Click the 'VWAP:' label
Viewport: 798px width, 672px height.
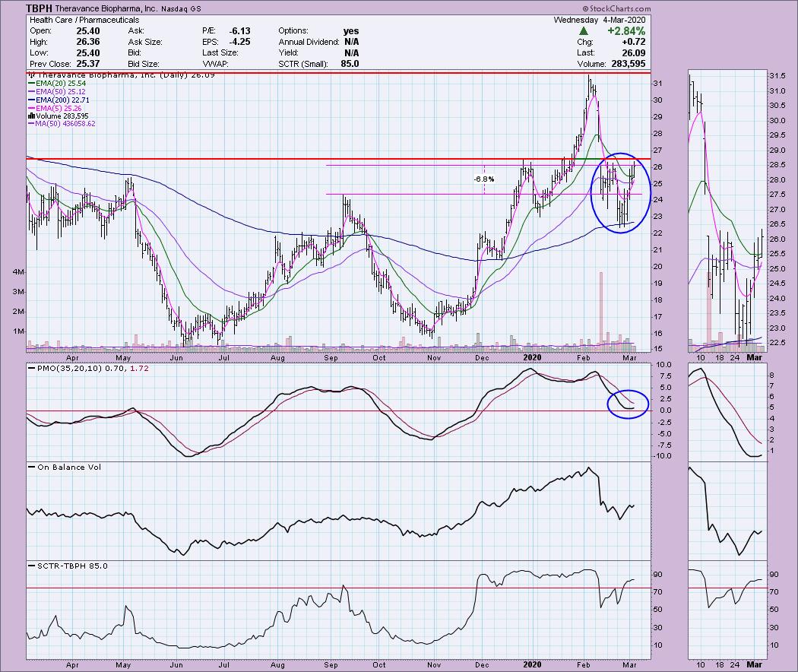click(215, 64)
